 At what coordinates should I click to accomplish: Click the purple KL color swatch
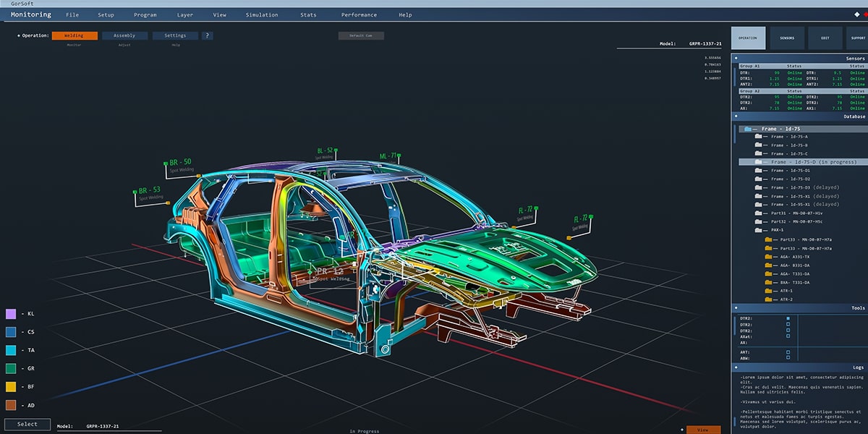tap(11, 314)
